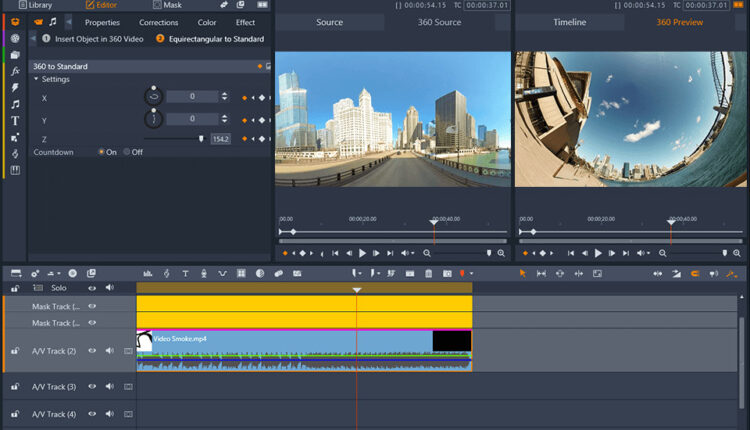Screen dimensions: 750x430
Task: Click the title 'T' tool in timeline toolbar
Action: tap(185, 273)
